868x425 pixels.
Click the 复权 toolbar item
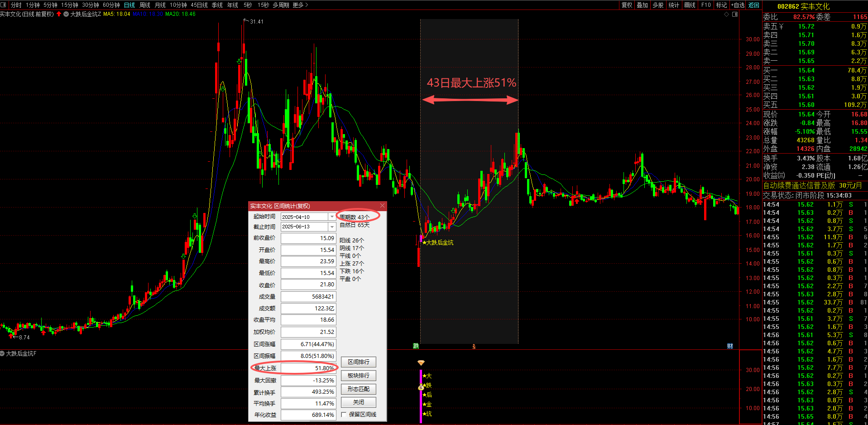[x=627, y=5]
